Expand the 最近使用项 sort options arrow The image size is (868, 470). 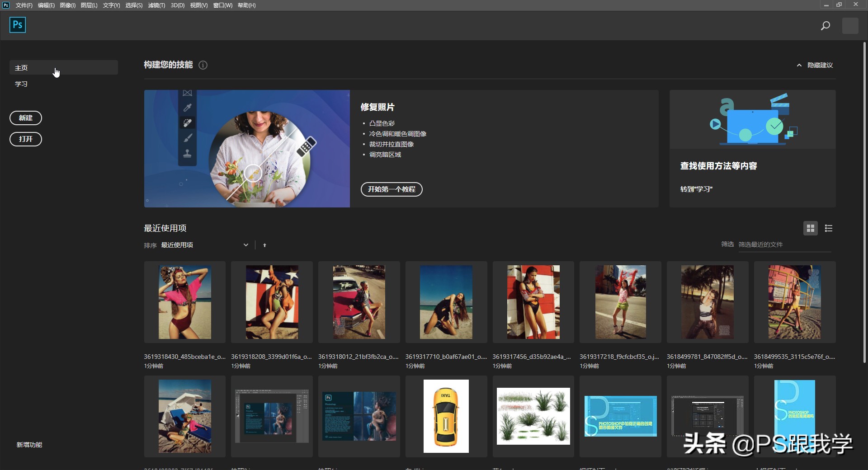245,245
